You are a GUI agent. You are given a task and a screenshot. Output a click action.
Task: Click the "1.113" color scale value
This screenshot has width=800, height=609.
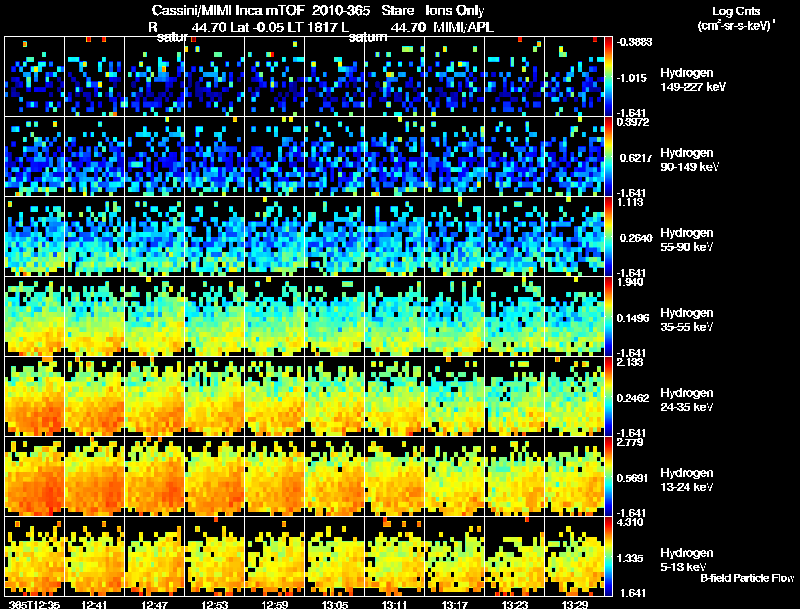(x=630, y=202)
